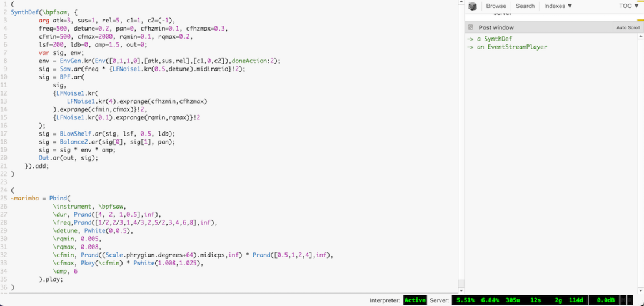This screenshot has height=306, width=644.
Task: Click the Post window title label
Action: [x=496, y=27]
